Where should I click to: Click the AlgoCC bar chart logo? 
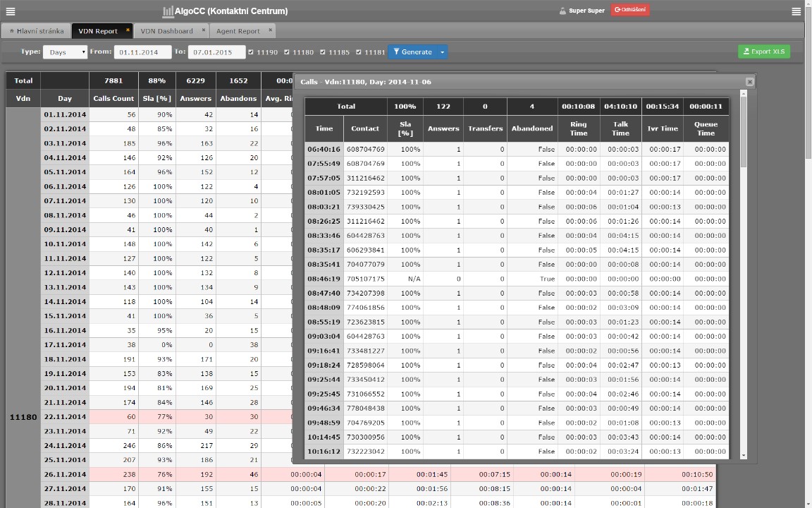point(168,11)
